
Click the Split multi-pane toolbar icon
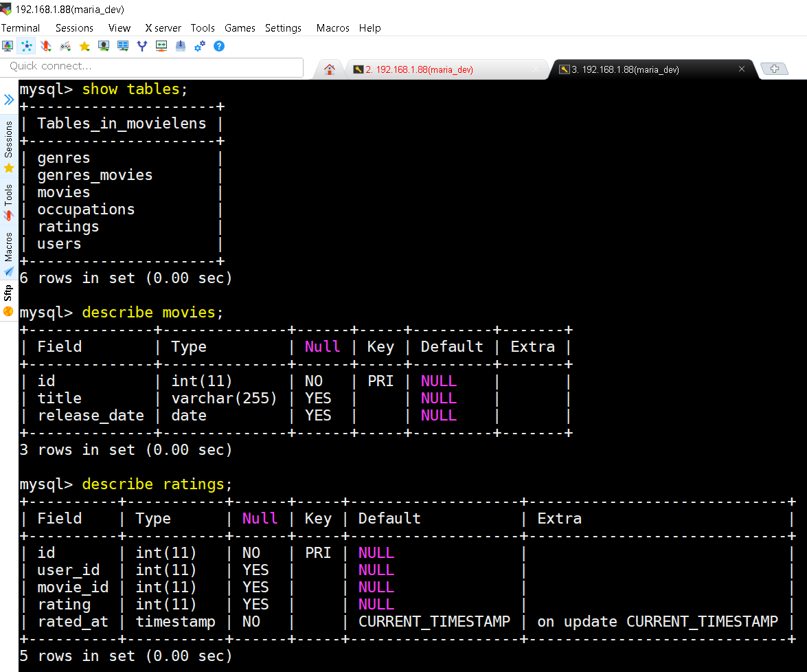[123, 46]
